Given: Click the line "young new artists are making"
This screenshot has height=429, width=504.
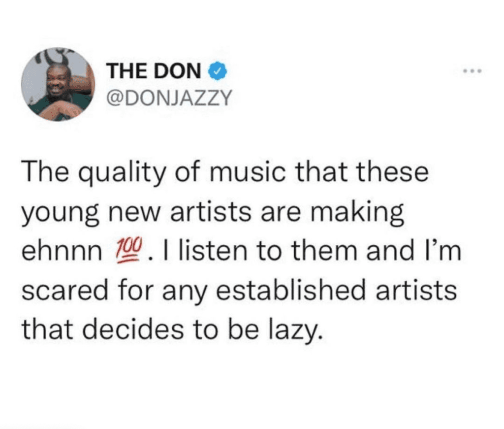Looking at the screenshot, I should (213, 212).
